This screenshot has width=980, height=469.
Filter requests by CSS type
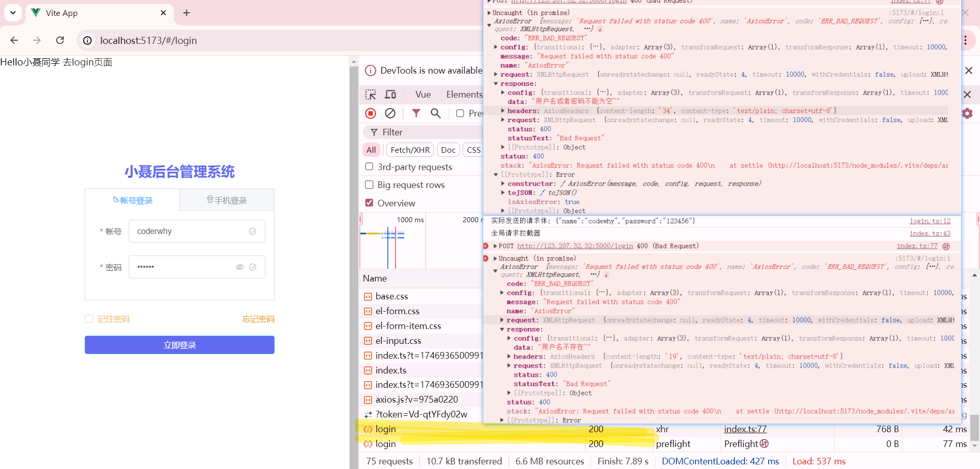[x=473, y=150]
